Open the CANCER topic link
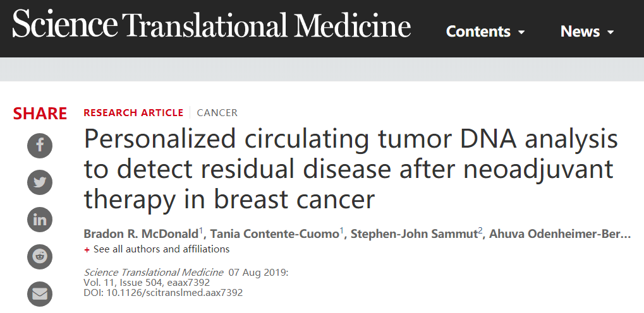Screen dimensions: 644x313 pyautogui.click(x=217, y=113)
